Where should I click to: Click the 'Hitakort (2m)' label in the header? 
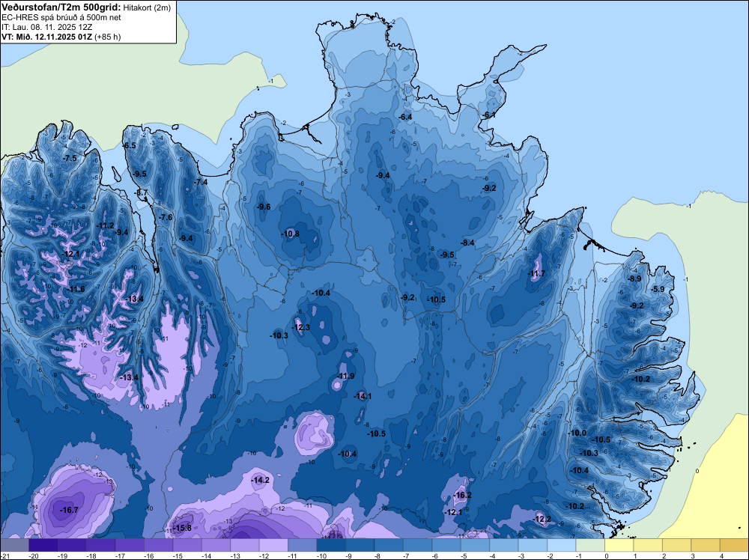[147, 7]
